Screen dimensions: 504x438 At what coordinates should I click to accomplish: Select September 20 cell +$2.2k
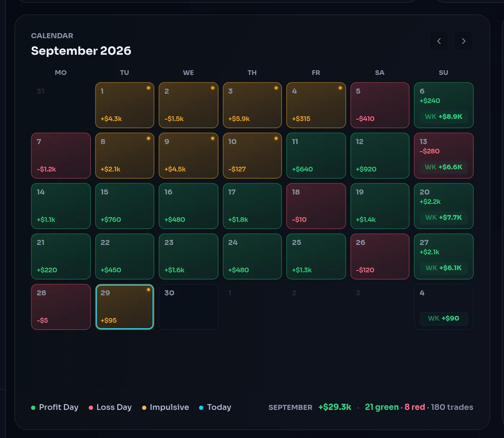tap(444, 206)
